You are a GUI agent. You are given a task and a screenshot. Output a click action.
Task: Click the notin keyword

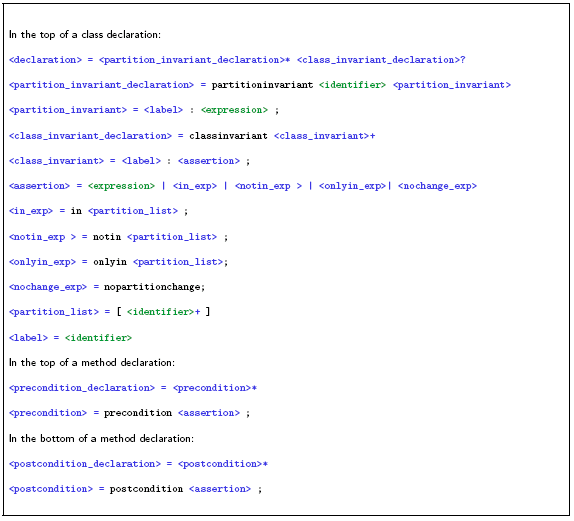(107, 237)
